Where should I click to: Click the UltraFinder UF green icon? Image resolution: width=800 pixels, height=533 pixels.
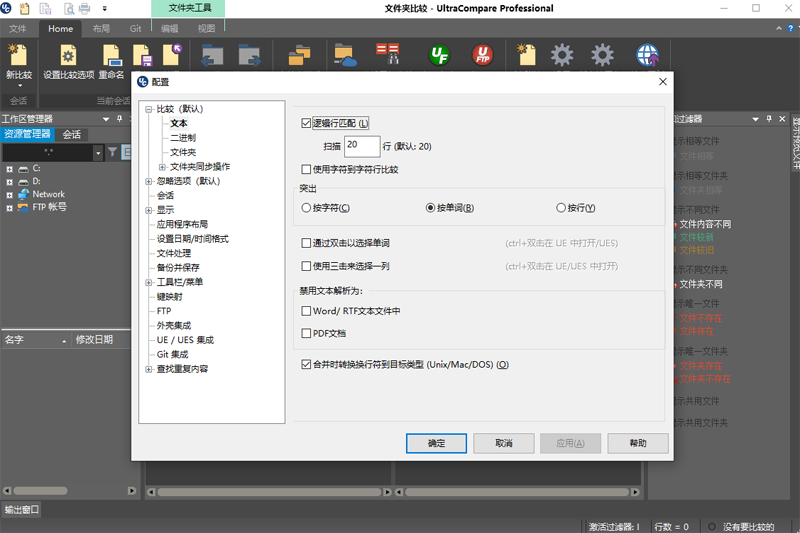[x=439, y=55]
